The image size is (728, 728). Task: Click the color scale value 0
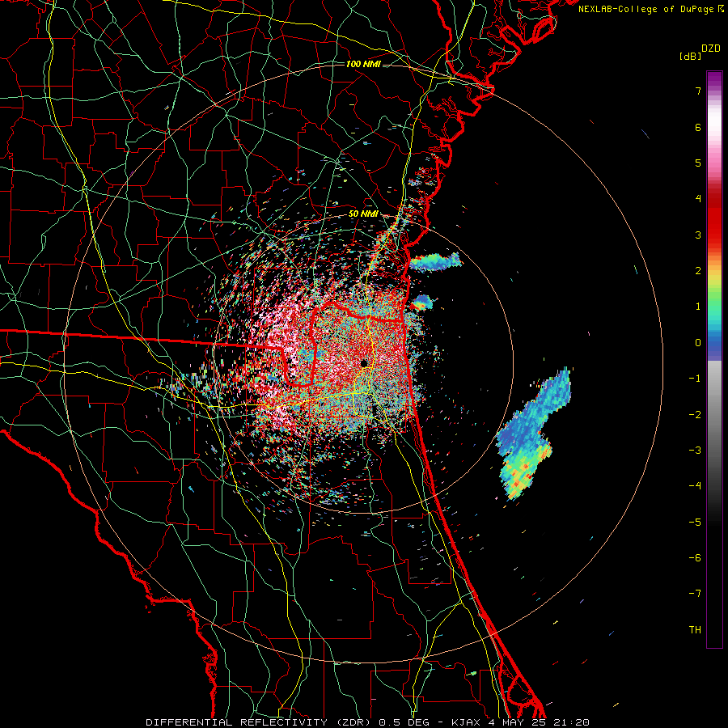698,343
